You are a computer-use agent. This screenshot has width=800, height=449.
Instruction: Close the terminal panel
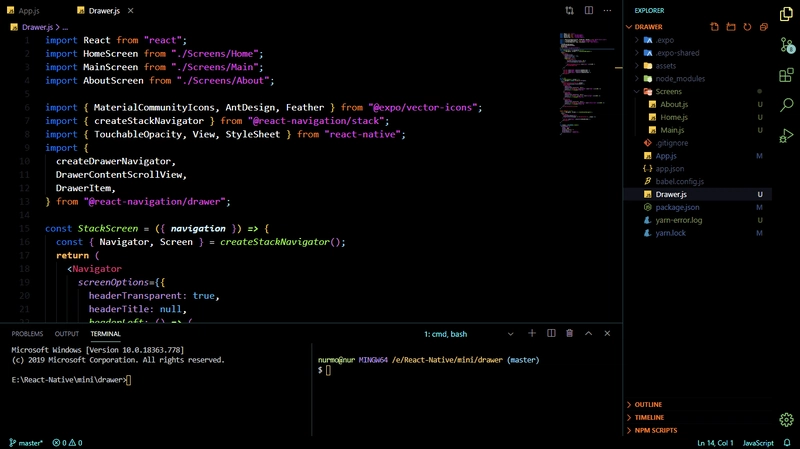(607, 333)
